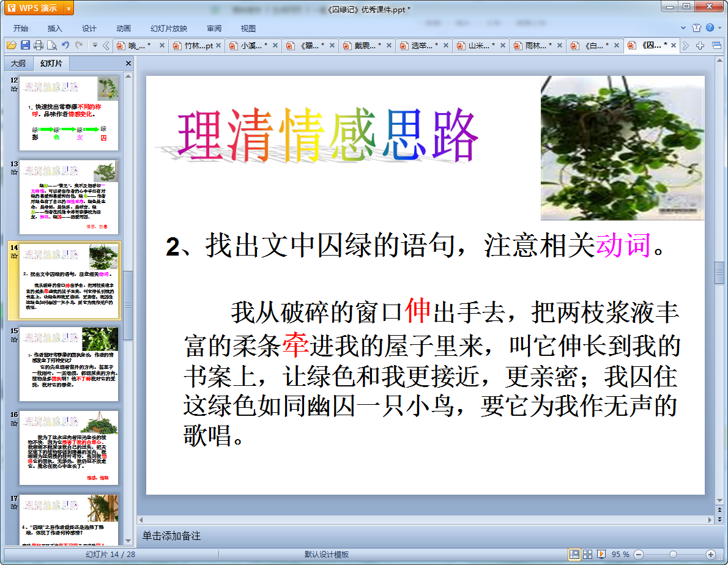This screenshot has height=565, width=728.
Task: Close the 竹林...pt document tab
Action: (x=218, y=45)
